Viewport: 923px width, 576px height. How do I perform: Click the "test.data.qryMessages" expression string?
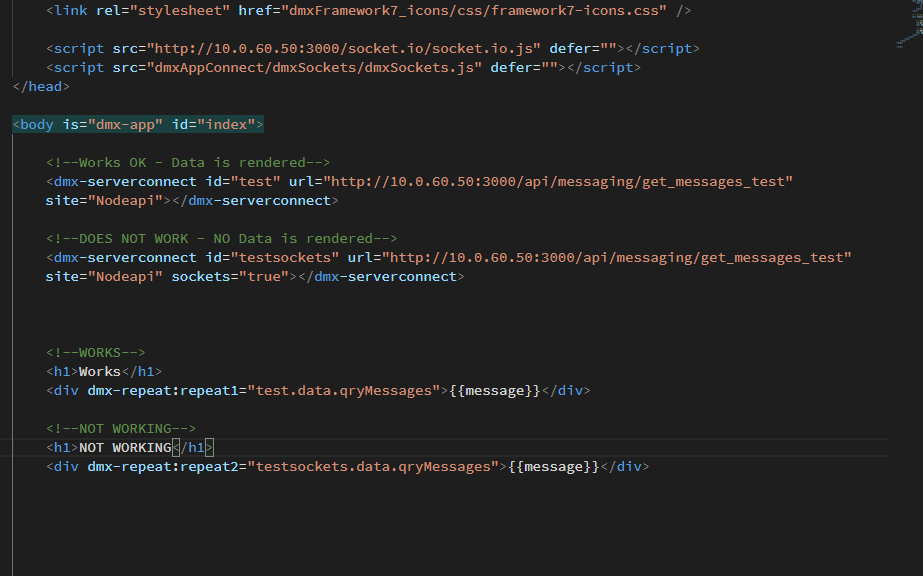pos(343,391)
